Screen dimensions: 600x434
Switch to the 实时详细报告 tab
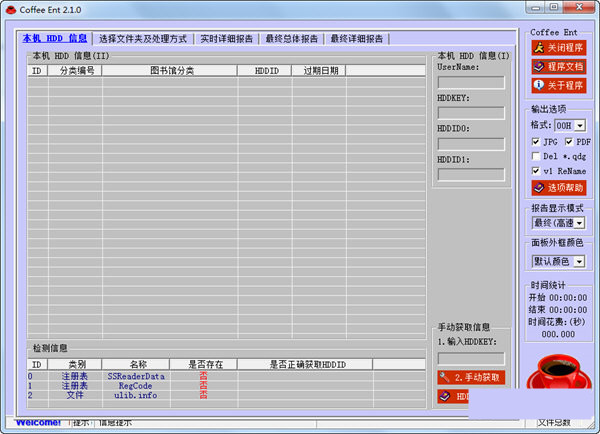click(225, 39)
